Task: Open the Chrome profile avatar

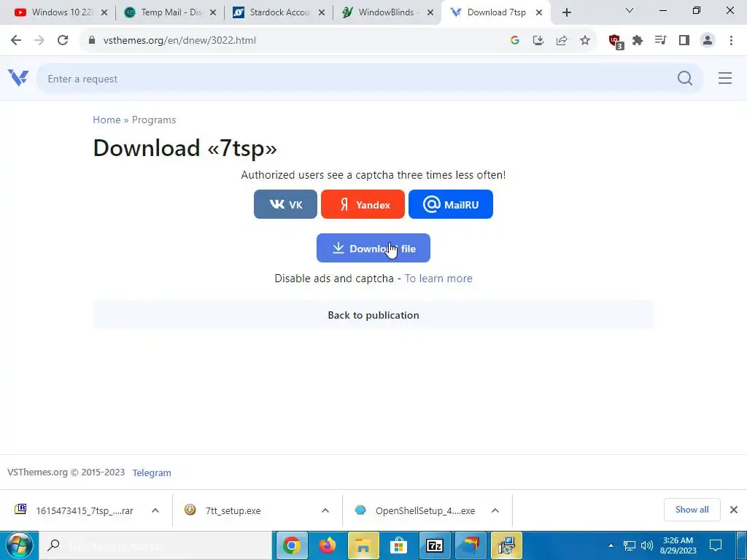Action: click(708, 41)
